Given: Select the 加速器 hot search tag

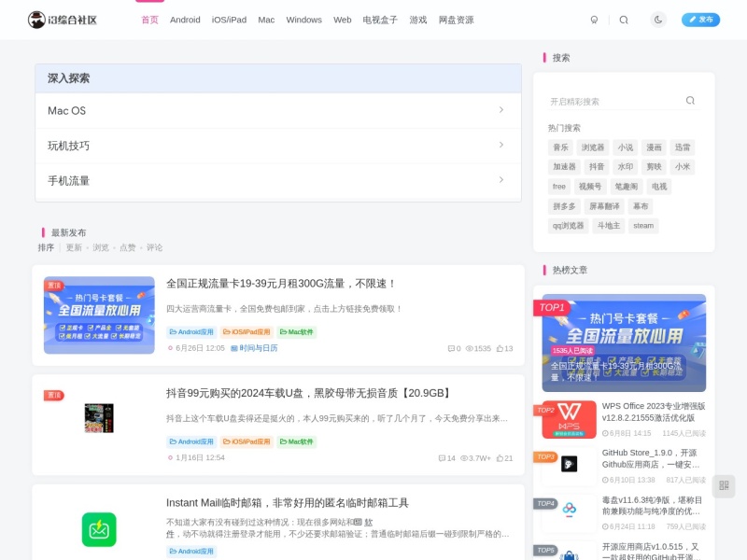Looking at the screenshot, I should click(564, 167).
